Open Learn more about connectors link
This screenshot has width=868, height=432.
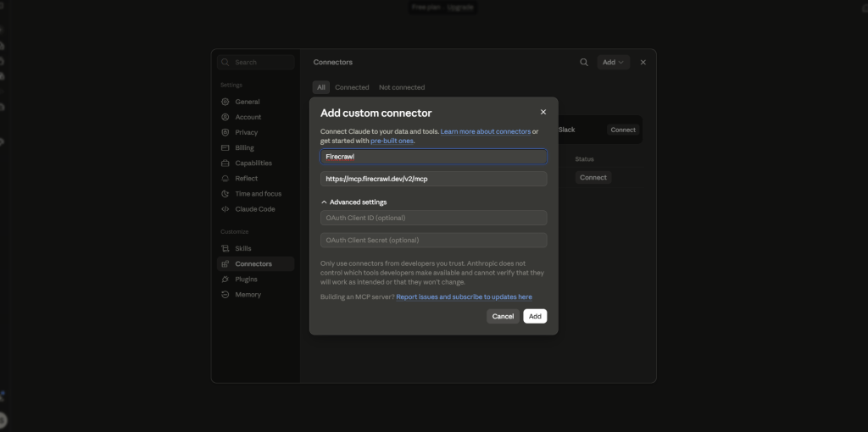(x=486, y=131)
